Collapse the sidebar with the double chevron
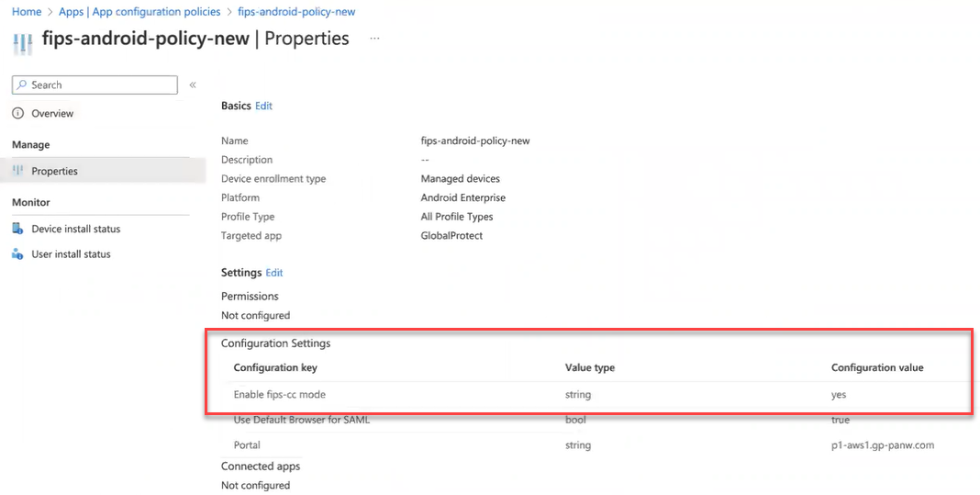The width and height of the screenshot is (980, 495). (193, 85)
